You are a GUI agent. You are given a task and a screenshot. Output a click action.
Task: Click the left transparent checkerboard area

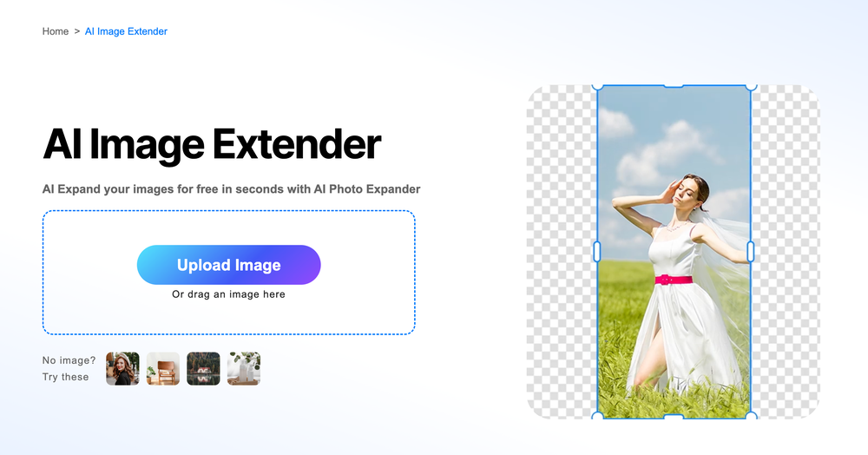click(562, 251)
